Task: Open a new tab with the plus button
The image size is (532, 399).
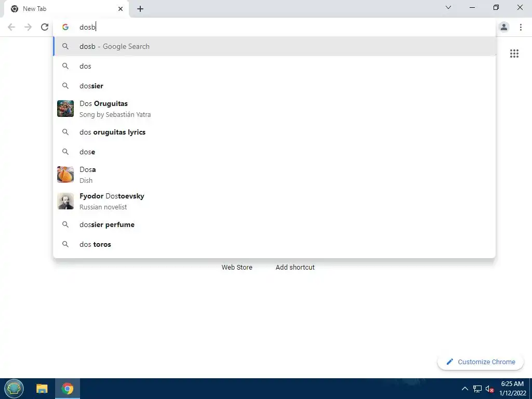Action: (140, 9)
